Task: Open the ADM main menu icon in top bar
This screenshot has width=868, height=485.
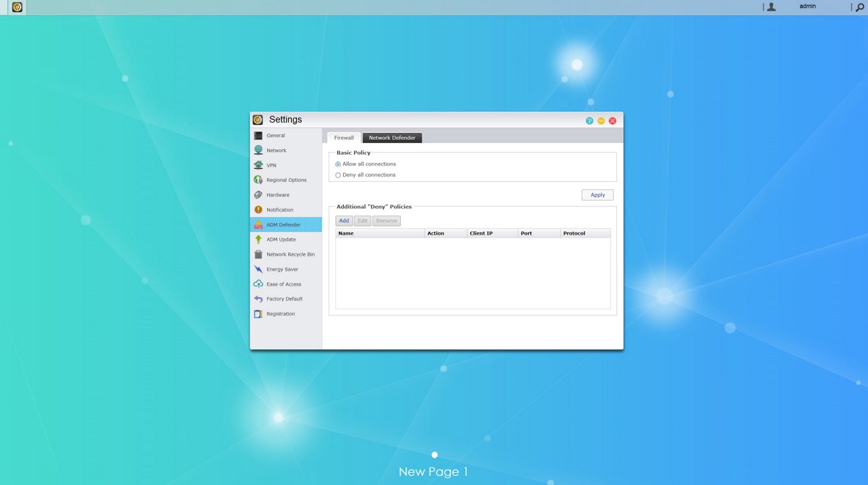Action: click(x=17, y=7)
